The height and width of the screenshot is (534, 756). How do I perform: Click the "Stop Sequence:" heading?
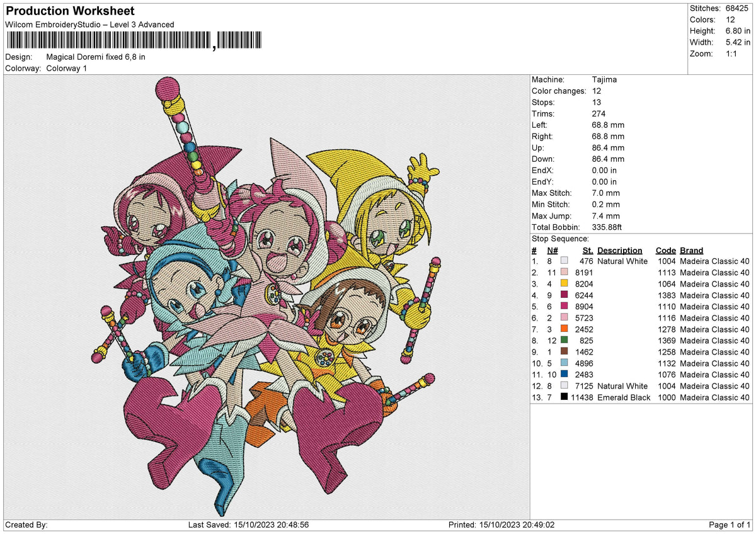[x=560, y=239]
